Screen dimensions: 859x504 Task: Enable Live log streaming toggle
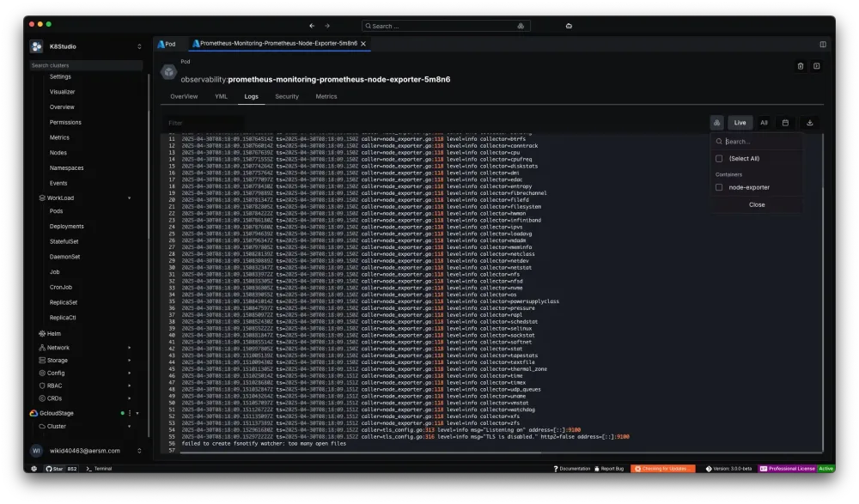[x=740, y=123]
